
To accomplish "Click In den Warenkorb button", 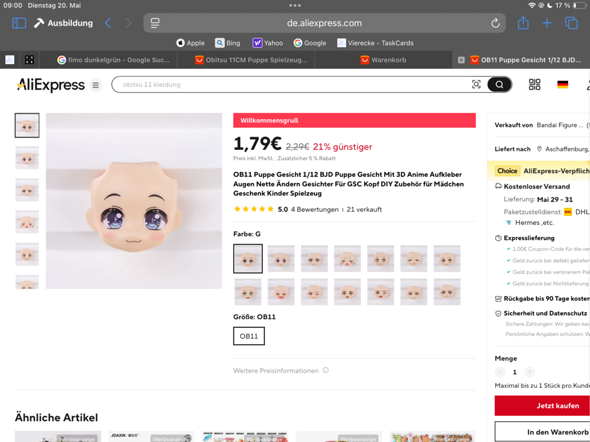I will [x=543, y=432].
